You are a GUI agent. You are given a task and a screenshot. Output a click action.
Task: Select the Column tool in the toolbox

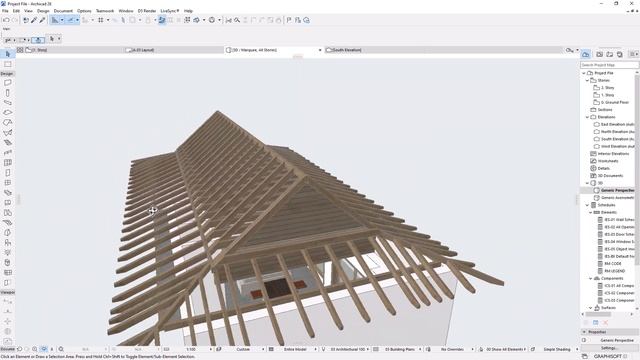7,93
